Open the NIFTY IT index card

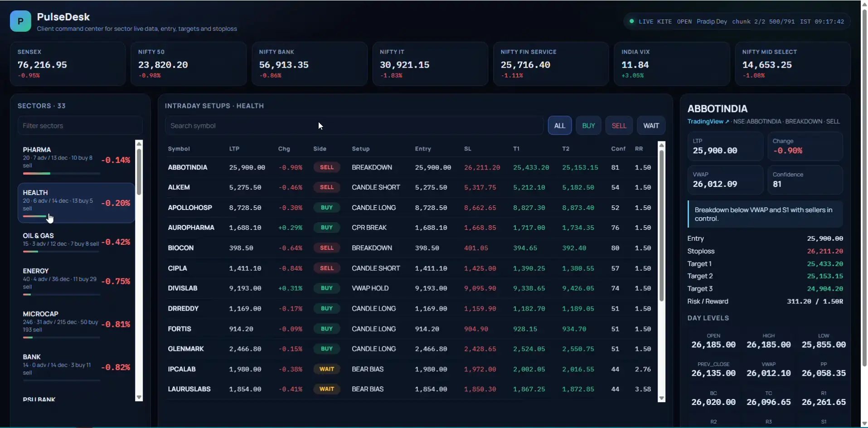point(430,64)
